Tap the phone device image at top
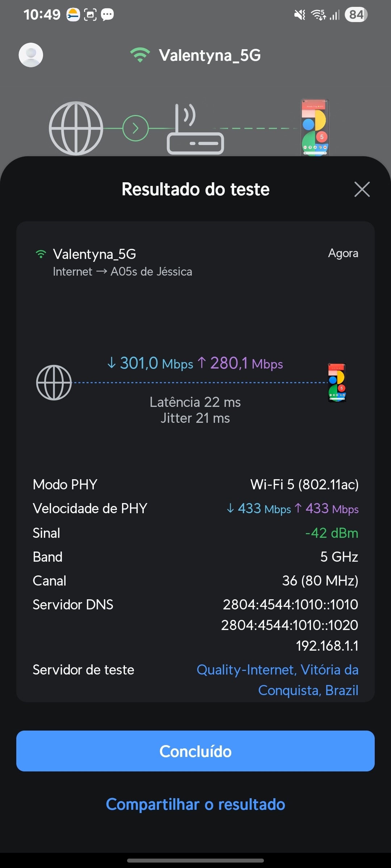This screenshot has height=868, width=391. pyautogui.click(x=315, y=127)
